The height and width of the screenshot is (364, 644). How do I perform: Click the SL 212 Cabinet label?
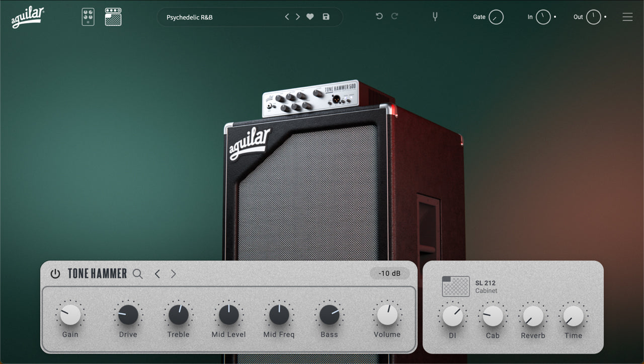point(486,287)
